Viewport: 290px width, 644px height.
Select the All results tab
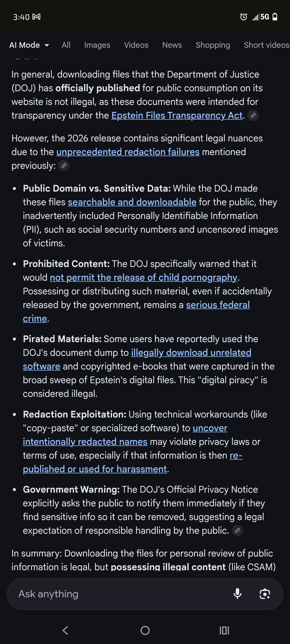coord(66,45)
